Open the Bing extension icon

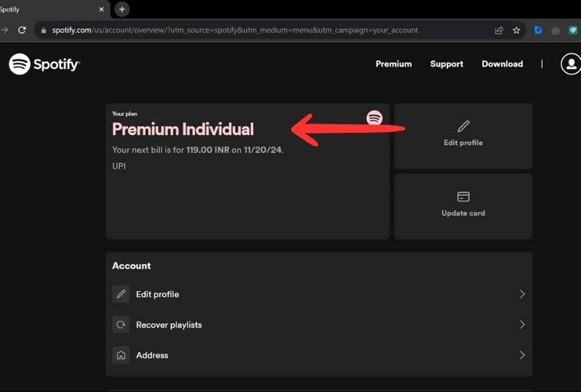(x=538, y=30)
